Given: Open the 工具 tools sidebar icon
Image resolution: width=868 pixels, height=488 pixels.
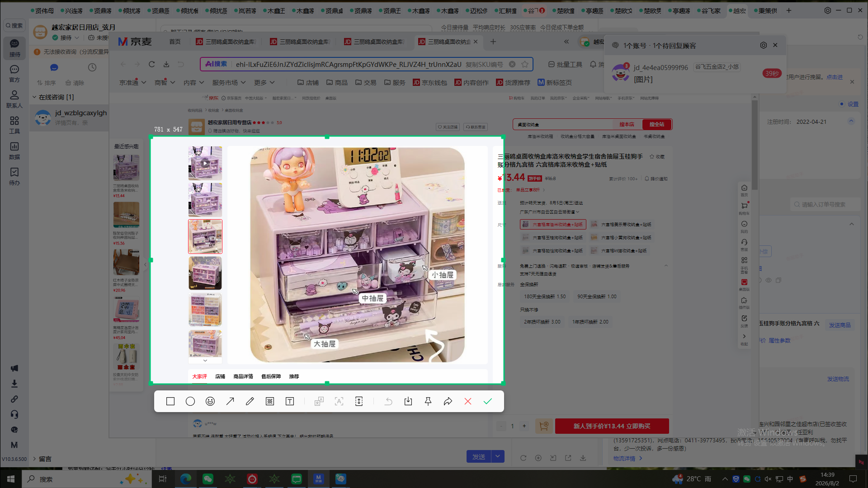Looking at the screenshot, I should point(14,125).
